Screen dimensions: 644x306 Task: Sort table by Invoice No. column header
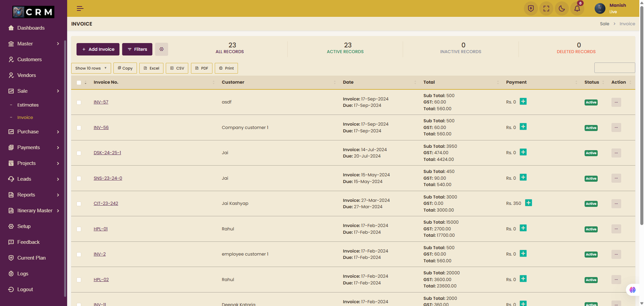(155, 82)
